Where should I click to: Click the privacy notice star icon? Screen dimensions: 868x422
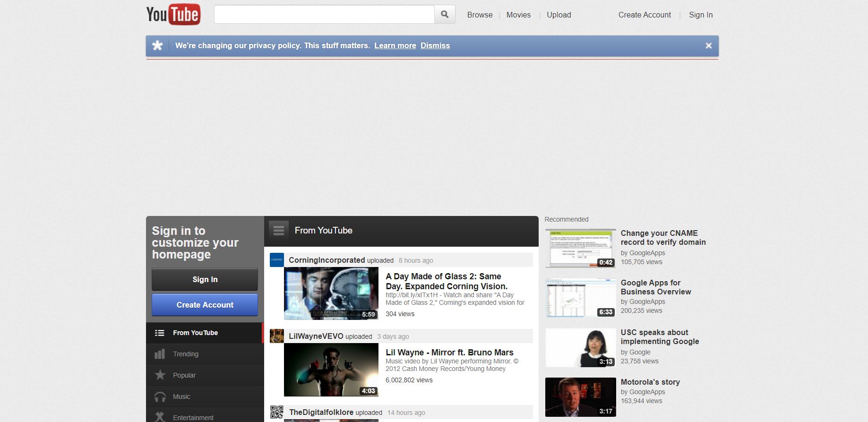point(157,45)
